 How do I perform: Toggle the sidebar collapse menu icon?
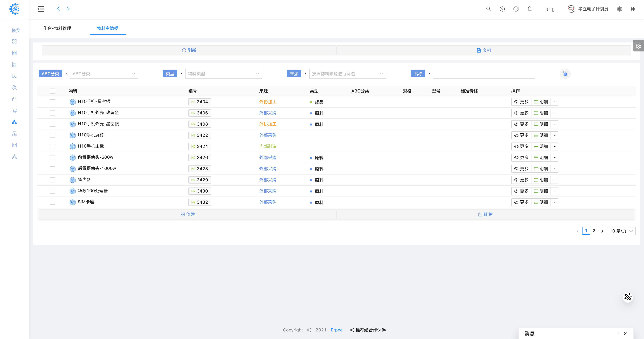[41, 9]
